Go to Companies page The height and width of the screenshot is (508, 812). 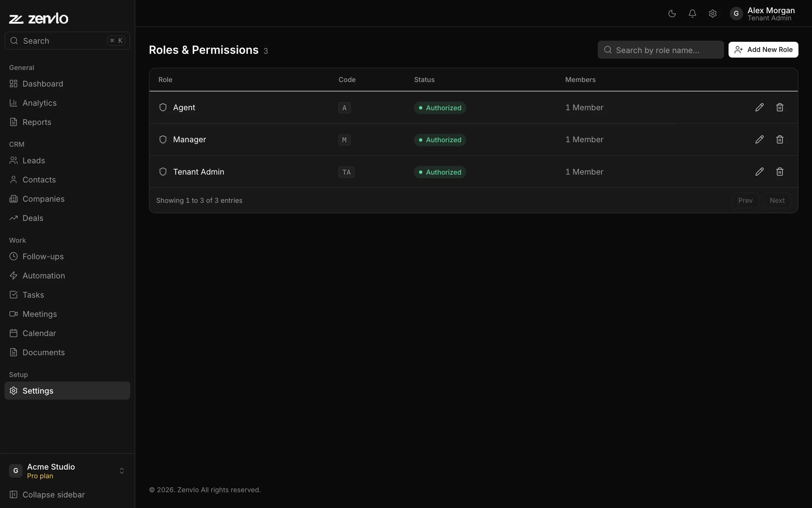pos(67,199)
